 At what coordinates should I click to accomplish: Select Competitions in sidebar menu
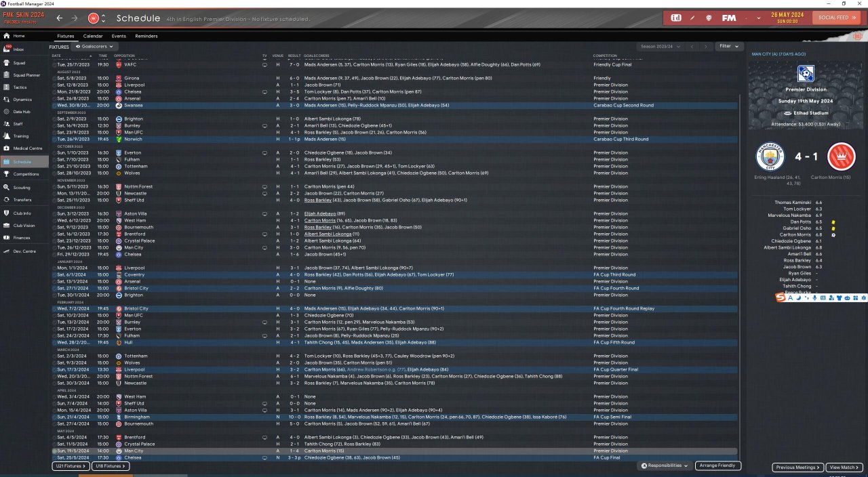(24, 174)
